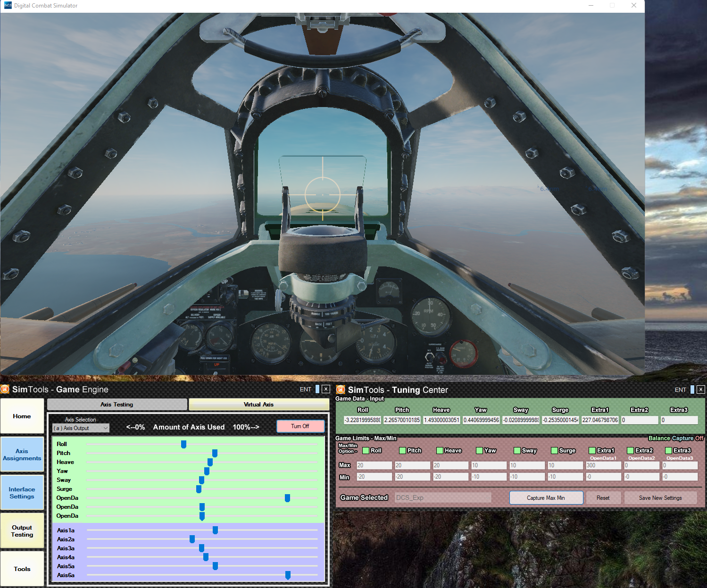Click the SimTools Game Engine logo icon

(5, 389)
